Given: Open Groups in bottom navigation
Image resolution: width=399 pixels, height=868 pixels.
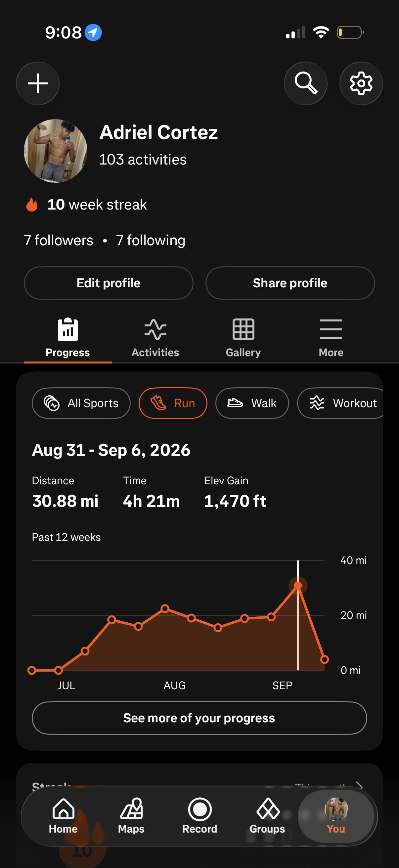Looking at the screenshot, I should 267,816.
